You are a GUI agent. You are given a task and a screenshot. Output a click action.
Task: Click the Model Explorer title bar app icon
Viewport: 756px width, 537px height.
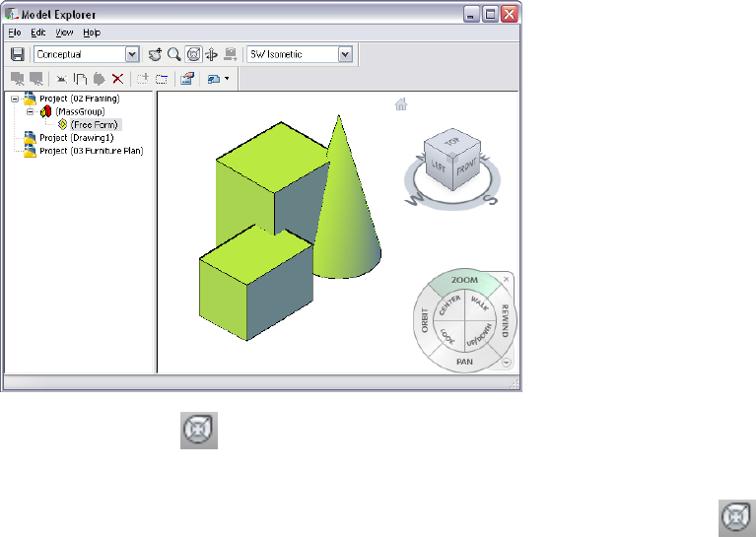[12, 14]
